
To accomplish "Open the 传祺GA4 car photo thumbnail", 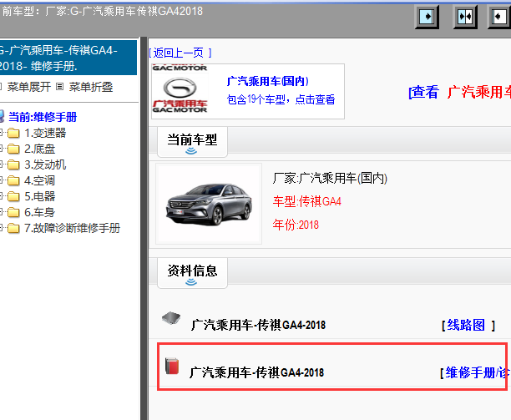I will click(209, 204).
